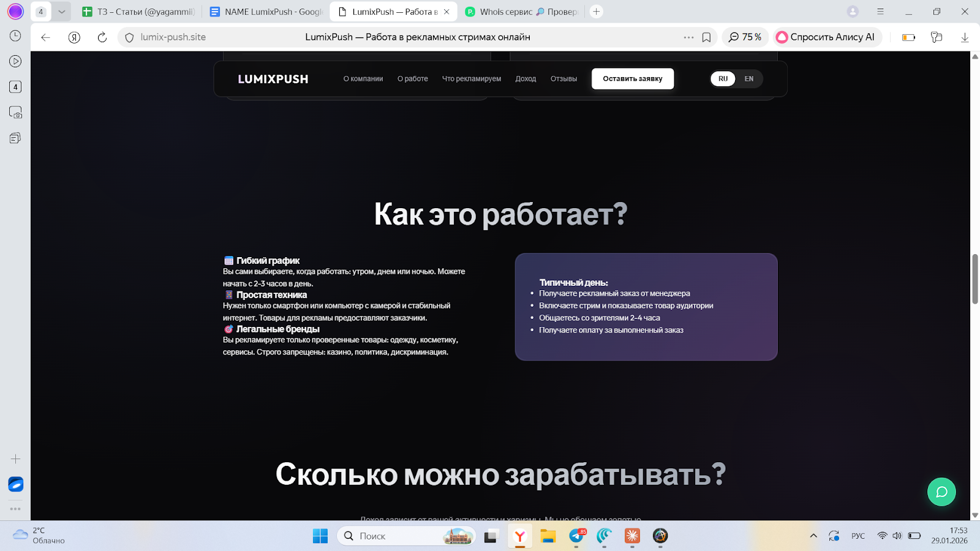Image resolution: width=980 pixels, height=551 pixels.
Task: Open the green chat widget bubble
Action: pos(941,492)
